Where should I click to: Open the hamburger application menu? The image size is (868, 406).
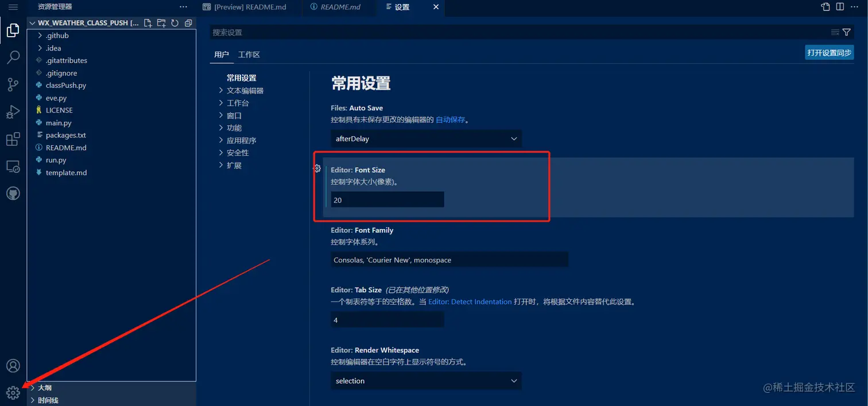(x=13, y=7)
